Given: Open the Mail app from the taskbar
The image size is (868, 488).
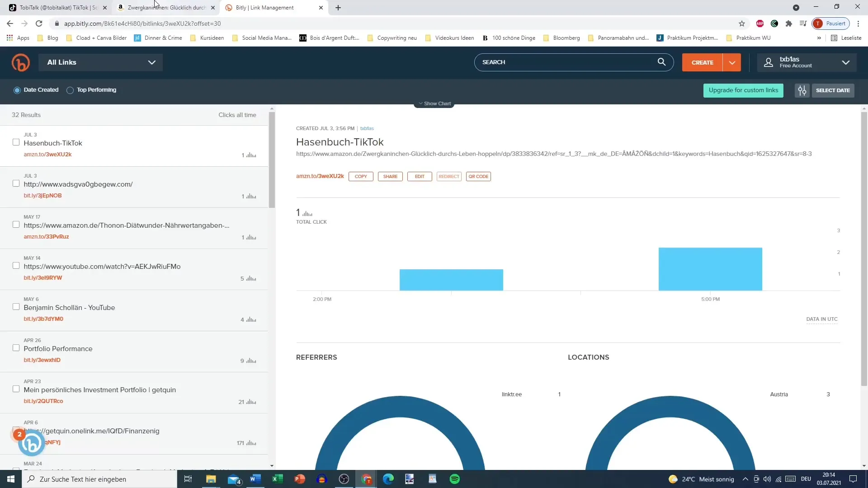Looking at the screenshot, I should [x=234, y=479].
